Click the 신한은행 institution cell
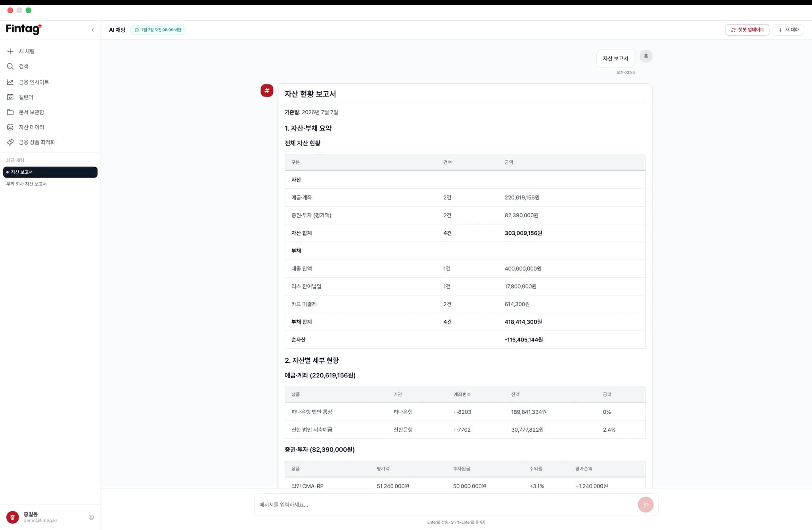This screenshot has height=530, width=812. [x=403, y=430]
